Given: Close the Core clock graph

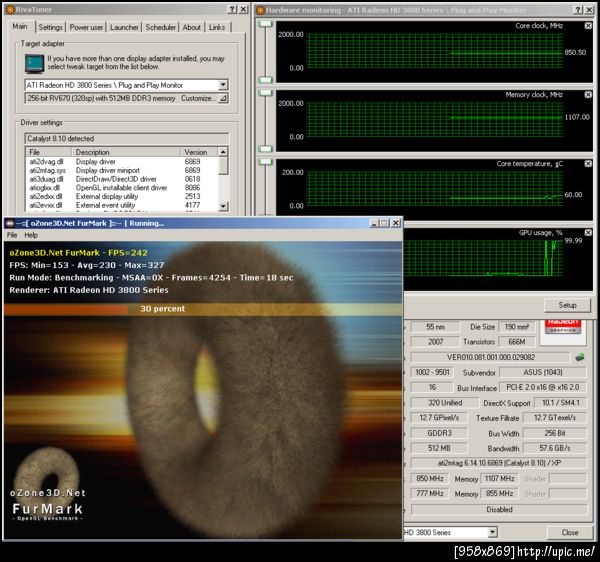Looking at the screenshot, I should coord(588,25).
